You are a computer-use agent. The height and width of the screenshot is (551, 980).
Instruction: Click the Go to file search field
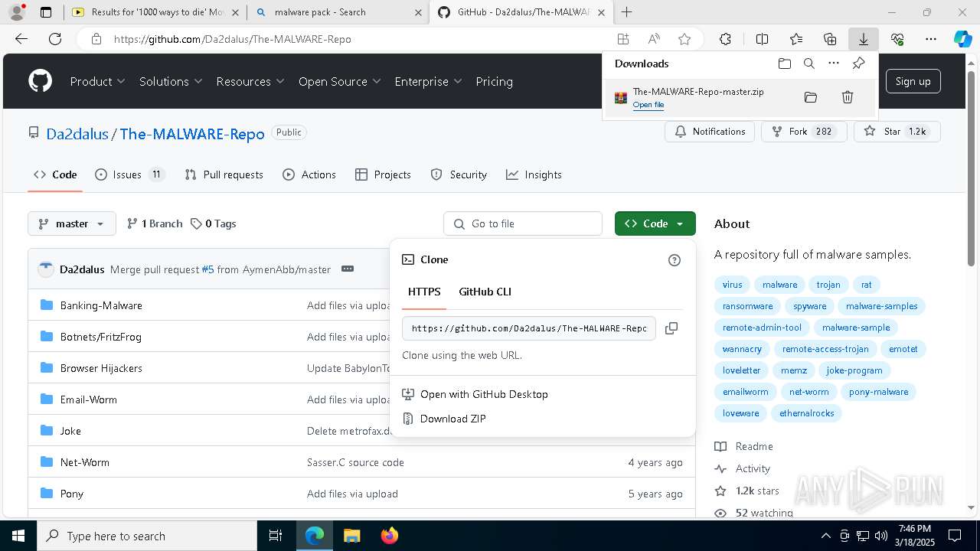(523, 223)
